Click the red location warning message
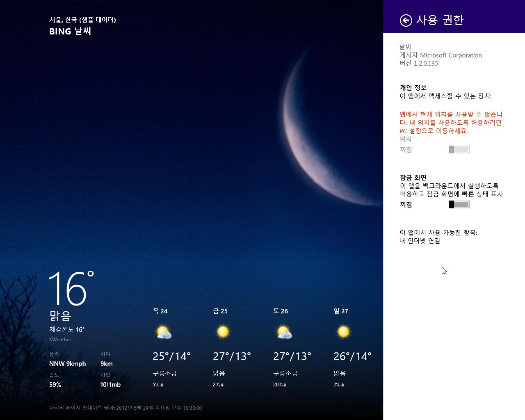Viewport: 525px width, 420px height. [451, 123]
